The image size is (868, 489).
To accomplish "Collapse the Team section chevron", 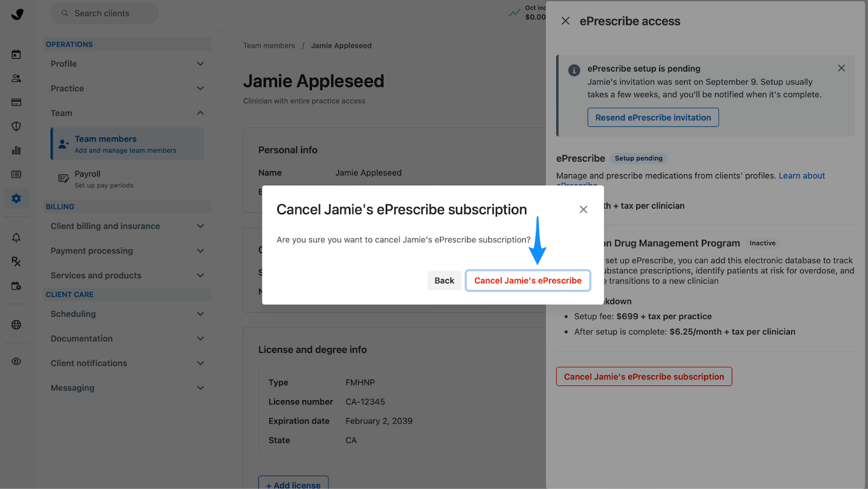I will [200, 113].
